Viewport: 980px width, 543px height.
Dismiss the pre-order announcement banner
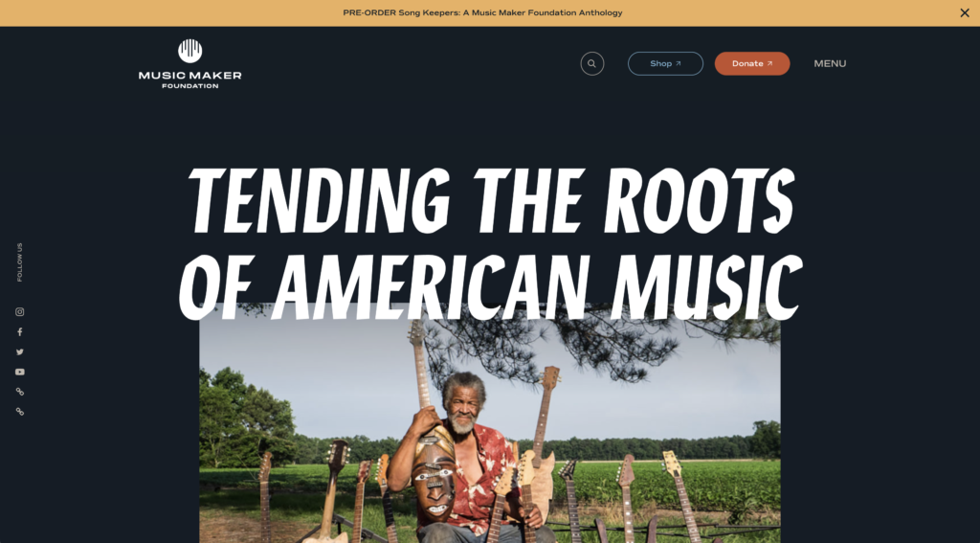[965, 12]
